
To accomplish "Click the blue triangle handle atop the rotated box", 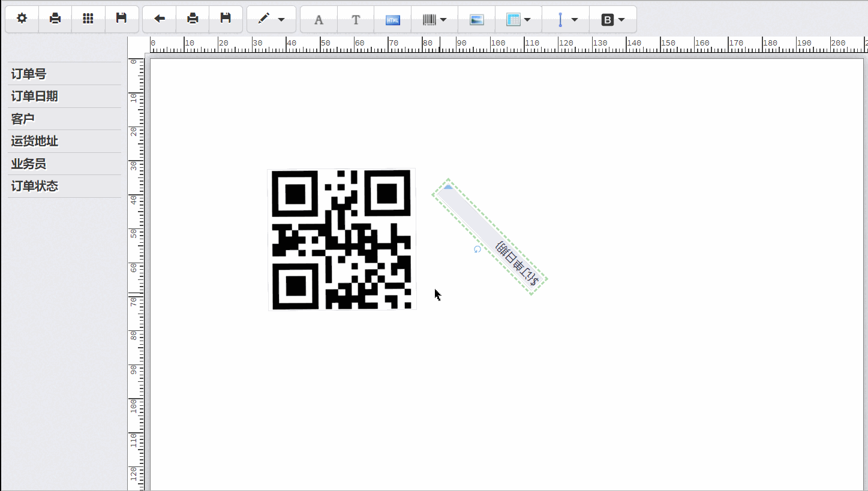I will [x=448, y=187].
